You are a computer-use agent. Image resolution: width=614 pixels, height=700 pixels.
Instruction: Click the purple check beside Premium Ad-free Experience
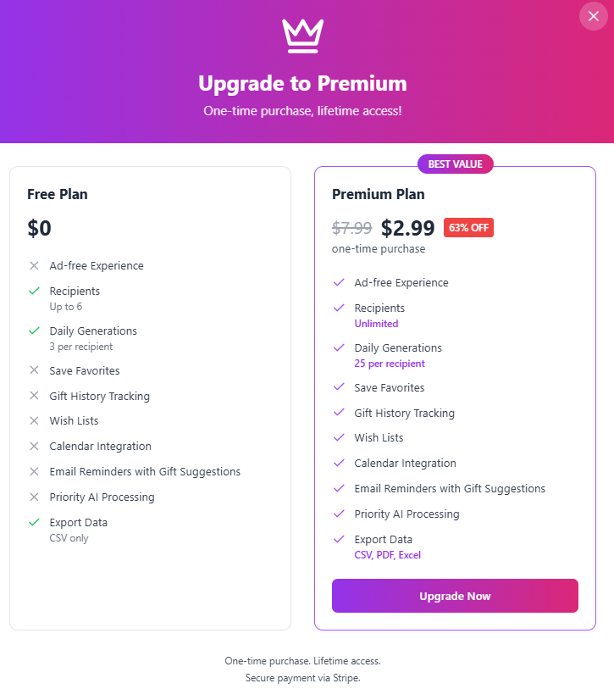(339, 282)
